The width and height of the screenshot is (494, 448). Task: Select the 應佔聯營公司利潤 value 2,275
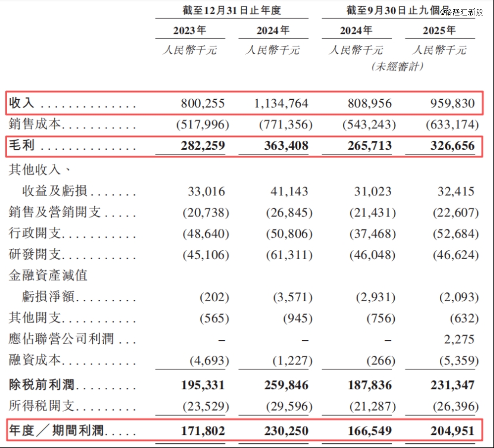click(x=458, y=339)
